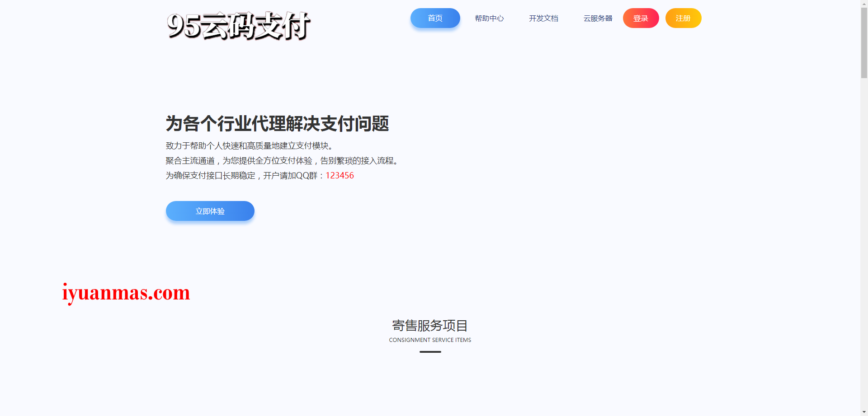Viewport: 868px width, 416px height.
Task: Visit the 云服务器 cloud server page
Action: (598, 18)
